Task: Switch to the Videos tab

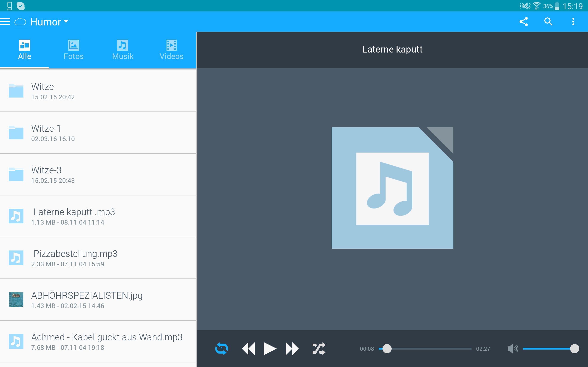Action: 172,50
